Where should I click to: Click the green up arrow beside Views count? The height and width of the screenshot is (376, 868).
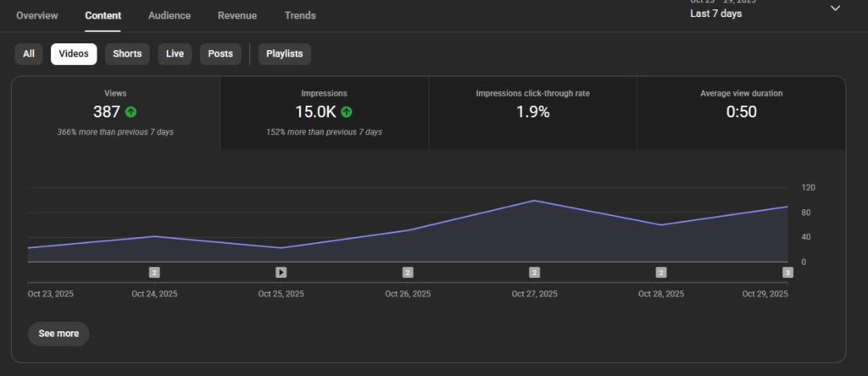click(131, 112)
